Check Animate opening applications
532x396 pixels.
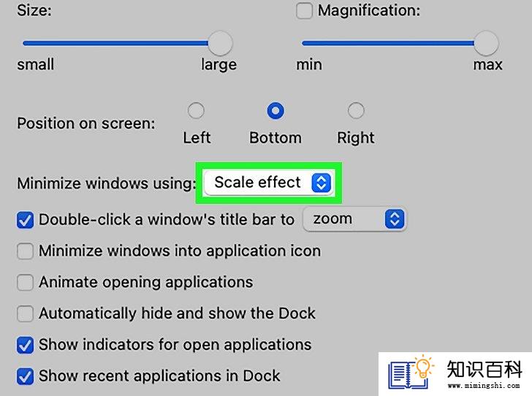25,282
